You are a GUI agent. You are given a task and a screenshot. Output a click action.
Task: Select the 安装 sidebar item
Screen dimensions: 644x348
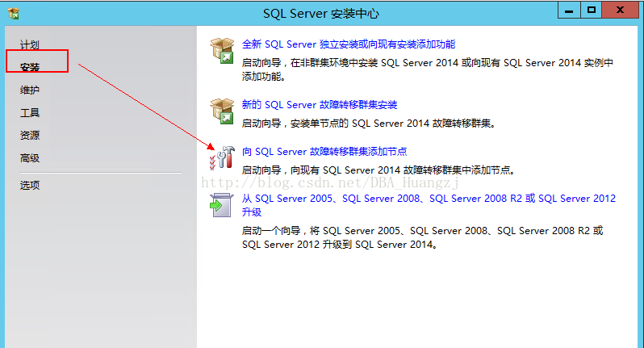point(30,67)
